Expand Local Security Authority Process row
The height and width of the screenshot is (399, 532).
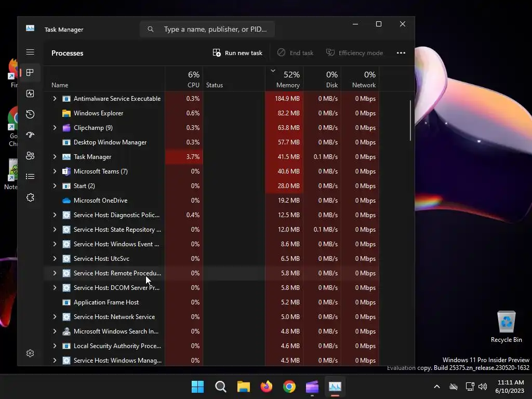(55, 345)
